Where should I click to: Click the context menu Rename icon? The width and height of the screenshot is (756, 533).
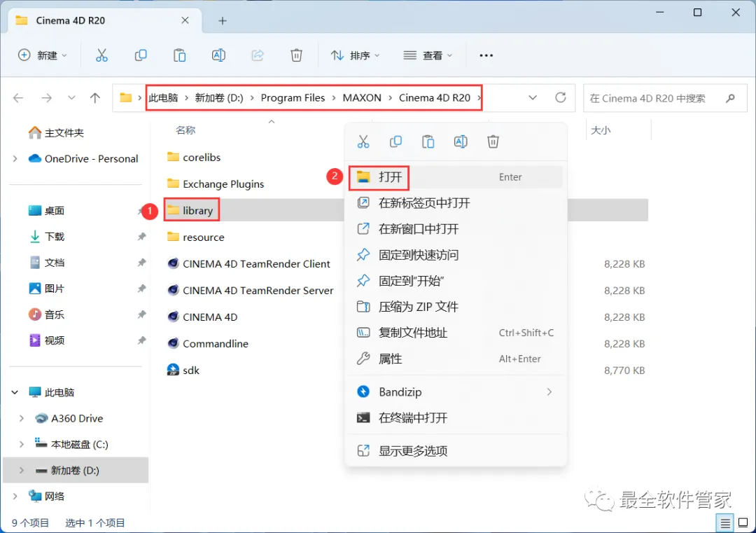coord(461,141)
